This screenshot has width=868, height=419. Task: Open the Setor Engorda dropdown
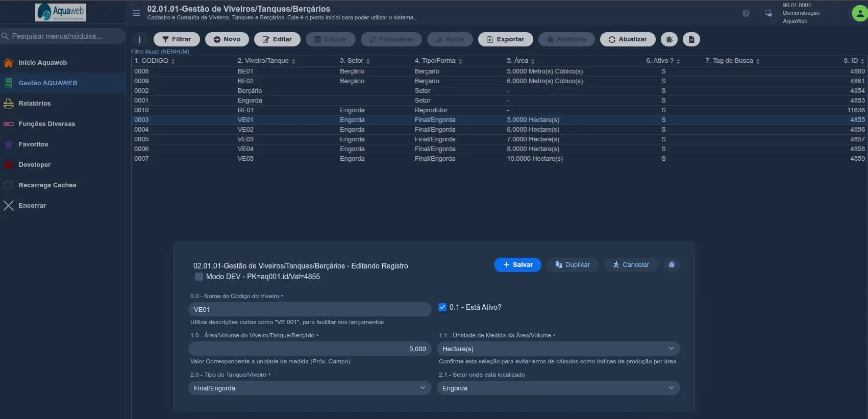coord(558,388)
